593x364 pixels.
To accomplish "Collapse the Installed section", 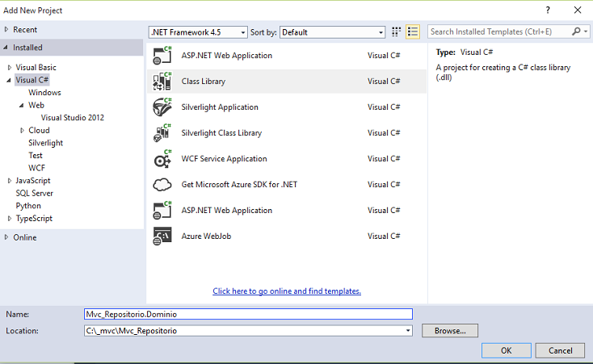I will (x=6, y=48).
